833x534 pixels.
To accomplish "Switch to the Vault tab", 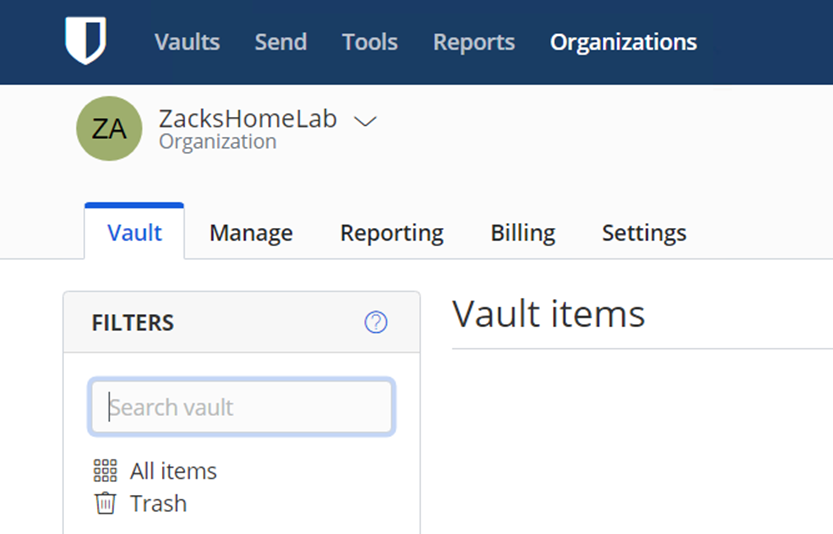I will (134, 232).
